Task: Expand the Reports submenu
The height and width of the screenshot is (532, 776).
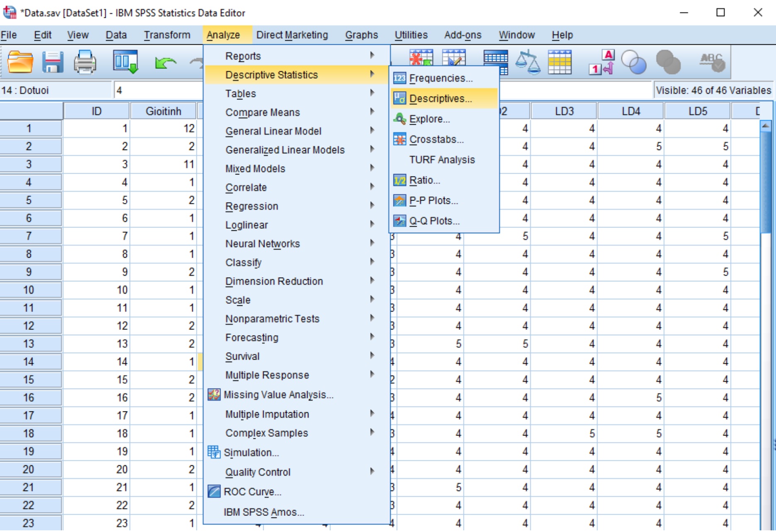Action: pyautogui.click(x=297, y=56)
